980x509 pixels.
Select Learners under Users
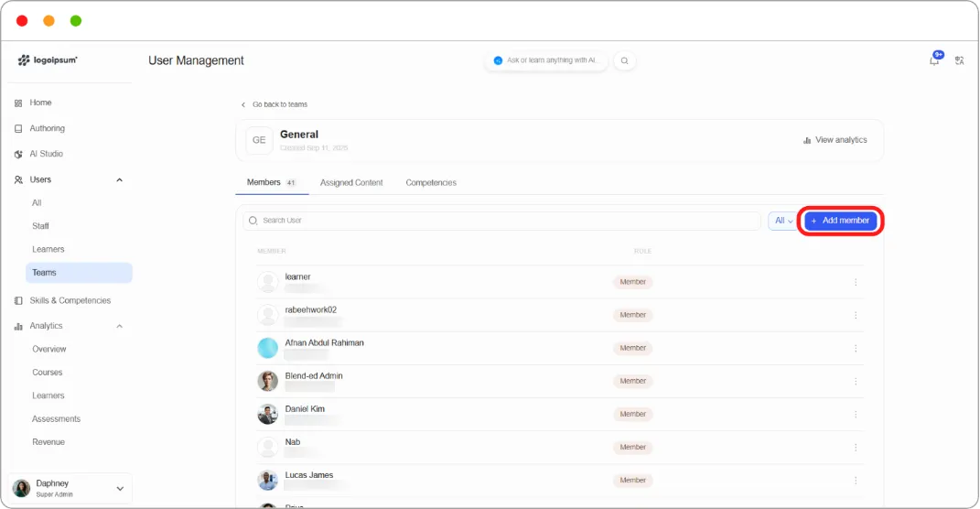pos(48,249)
